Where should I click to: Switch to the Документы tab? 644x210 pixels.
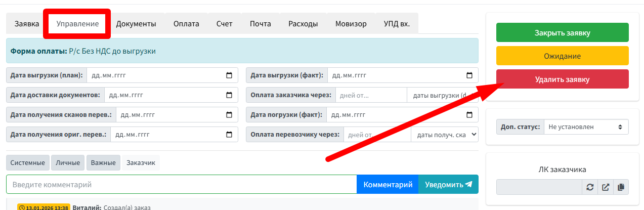136,24
